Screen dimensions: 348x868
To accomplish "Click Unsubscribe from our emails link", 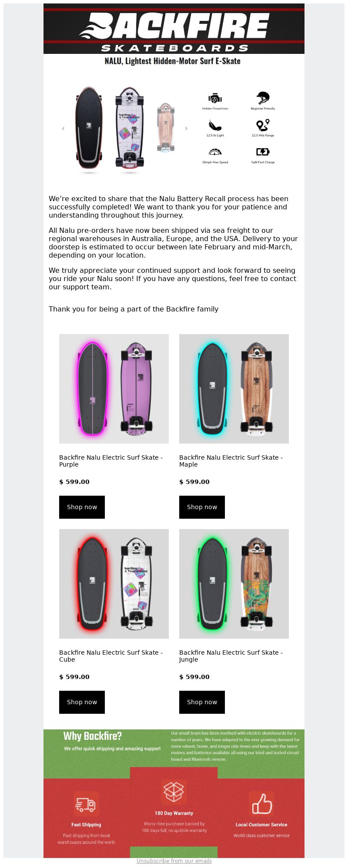I will click(174, 861).
